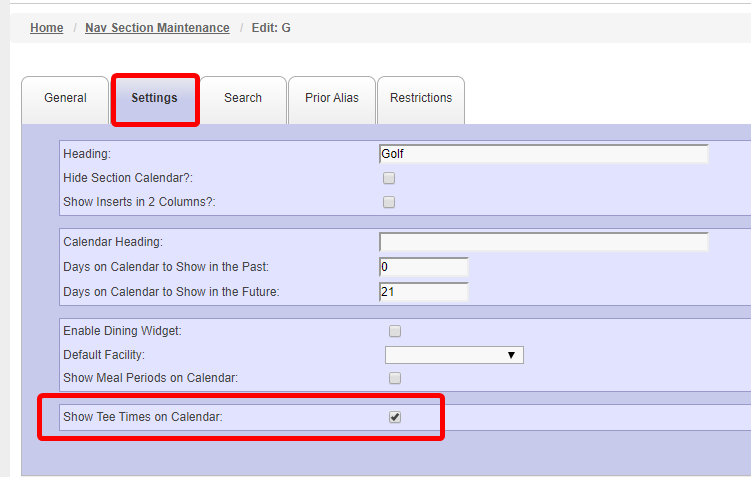Click the Show Tee Times on Calendar label
The image size is (751, 477).
pos(143,417)
